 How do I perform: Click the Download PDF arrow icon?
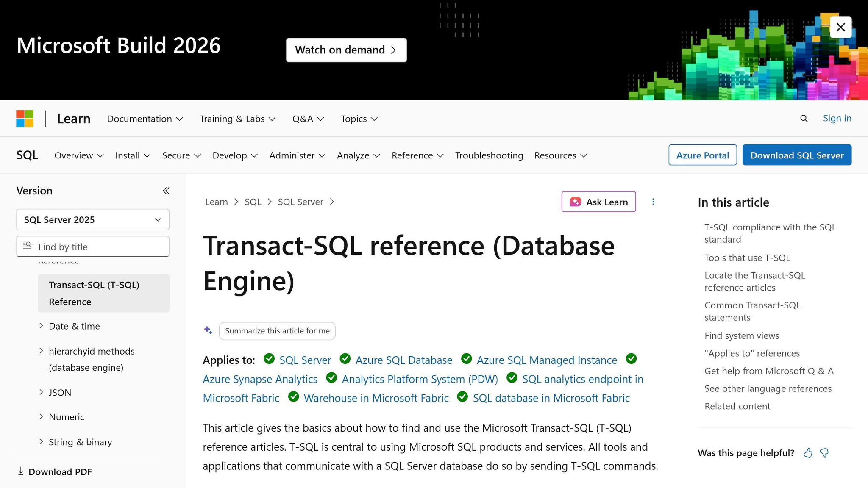21,471
